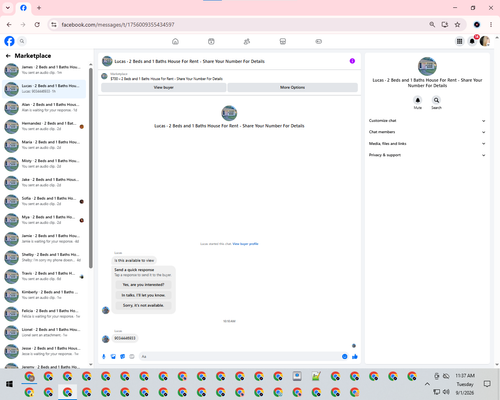The width and height of the screenshot is (500, 400).
Task: Send 'Sorry, it's not available.' response
Action: pyautogui.click(x=143, y=305)
